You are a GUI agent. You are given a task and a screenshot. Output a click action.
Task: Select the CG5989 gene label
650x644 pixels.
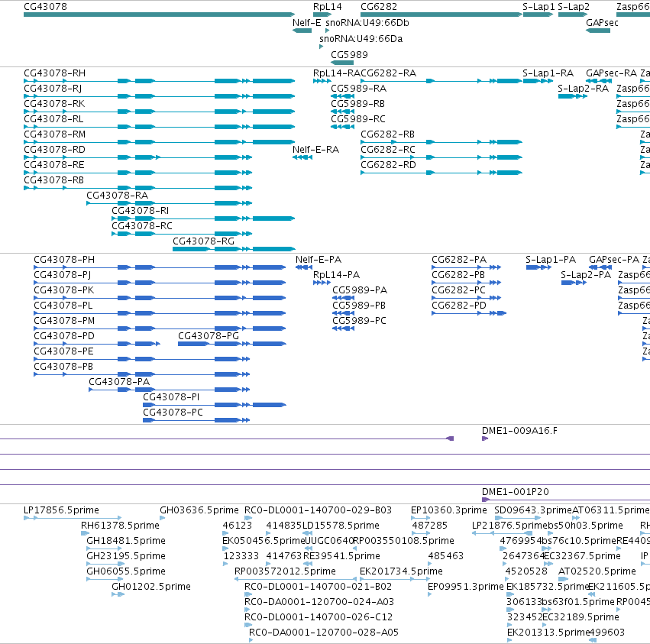349,55
